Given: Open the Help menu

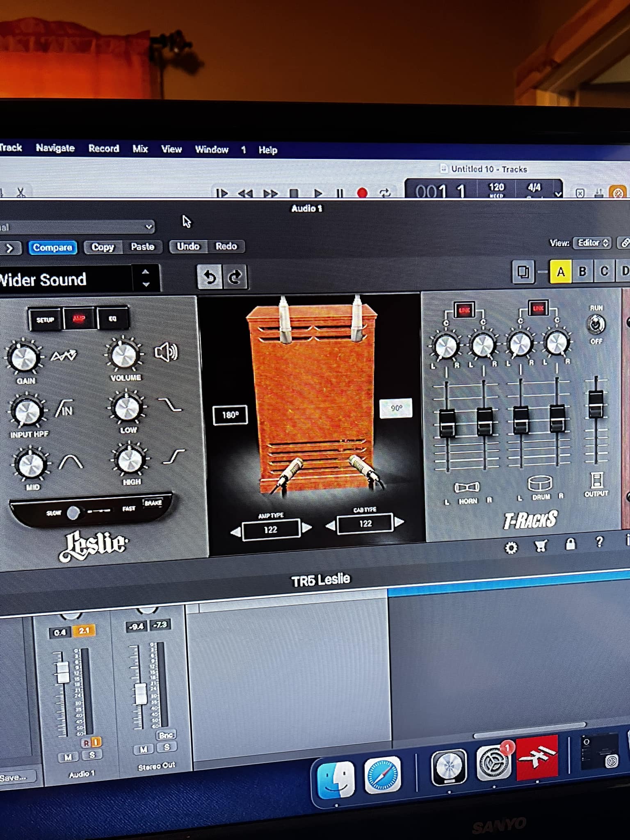Looking at the screenshot, I should 268,150.
